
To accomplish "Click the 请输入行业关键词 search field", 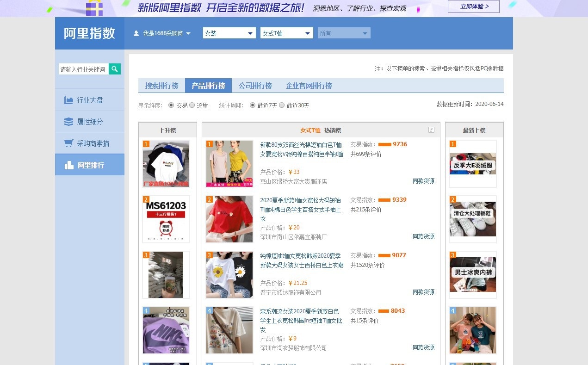I will (84, 69).
